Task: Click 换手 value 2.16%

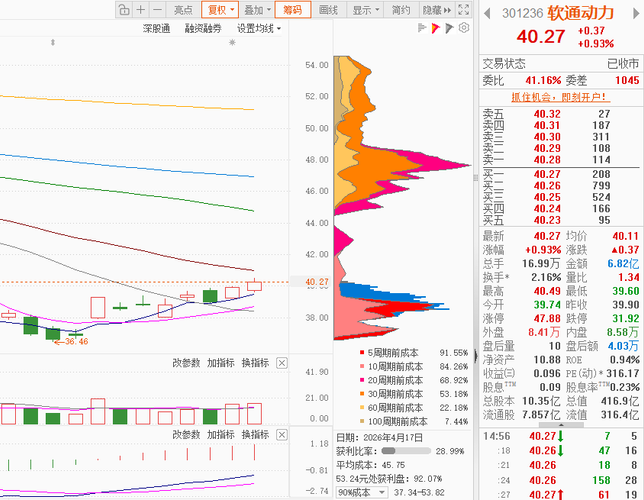Action: pyautogui.click(x=546, y=277)
